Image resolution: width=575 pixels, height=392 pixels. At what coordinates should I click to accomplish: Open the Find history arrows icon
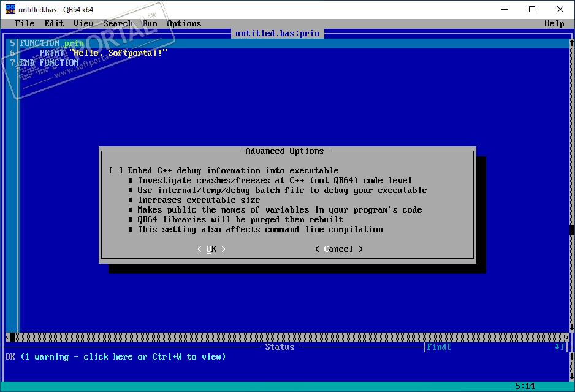point(557,347)
